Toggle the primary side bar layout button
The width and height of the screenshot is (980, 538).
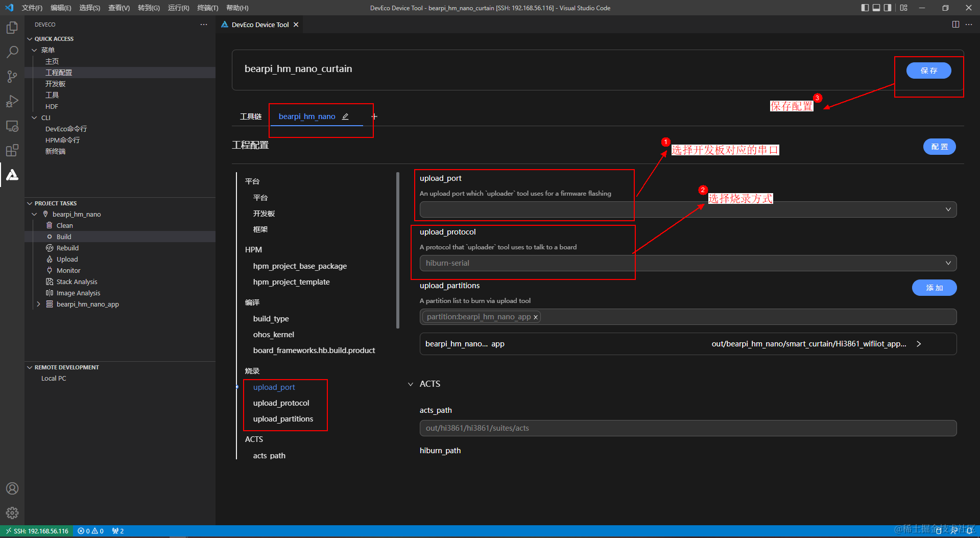point(865,8)
